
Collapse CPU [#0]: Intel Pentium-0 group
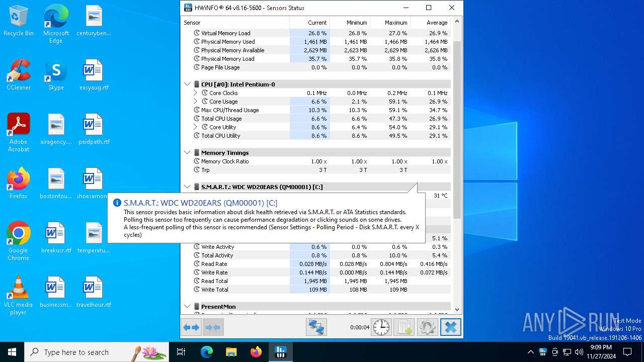pos(187,84)
